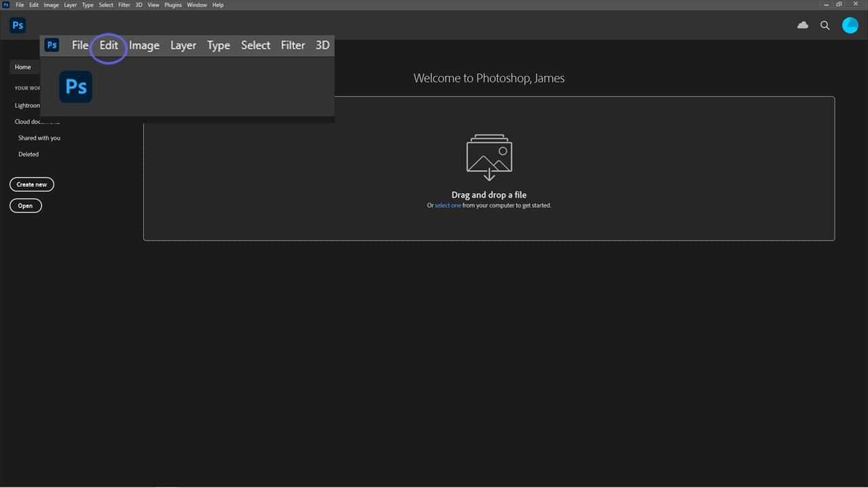Screen dimensions: 868x488
Task: Open Type in the window's top-edge menu bar
Action: tap(87, 5)
